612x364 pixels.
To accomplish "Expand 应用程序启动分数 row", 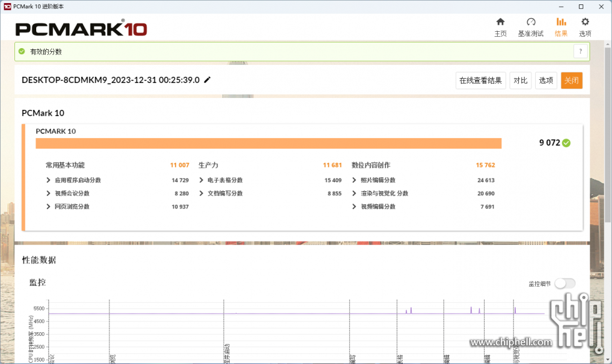I will click(49, 180).
